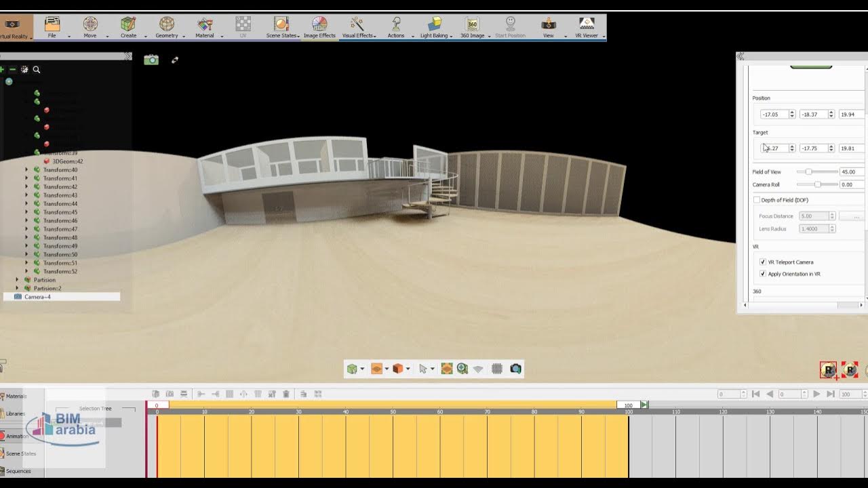Toggle Depth of Field (DOF) checkbox
The width and height of the screenshot is (868, 488).
757,200
